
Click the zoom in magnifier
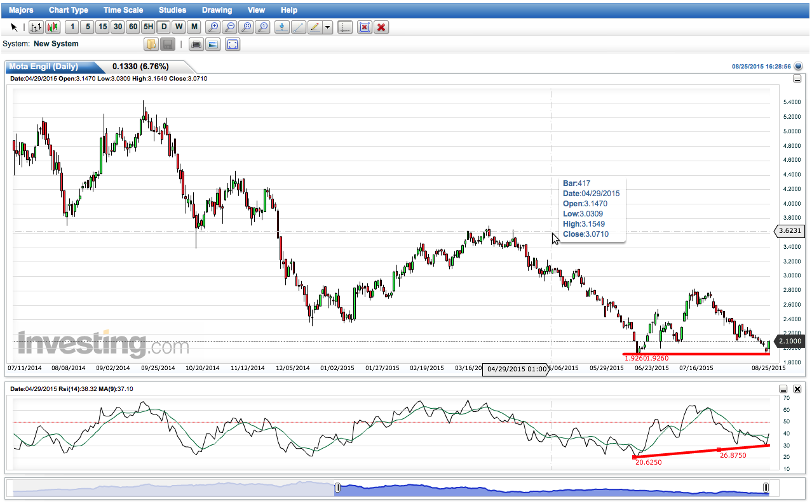pos(213,27)
